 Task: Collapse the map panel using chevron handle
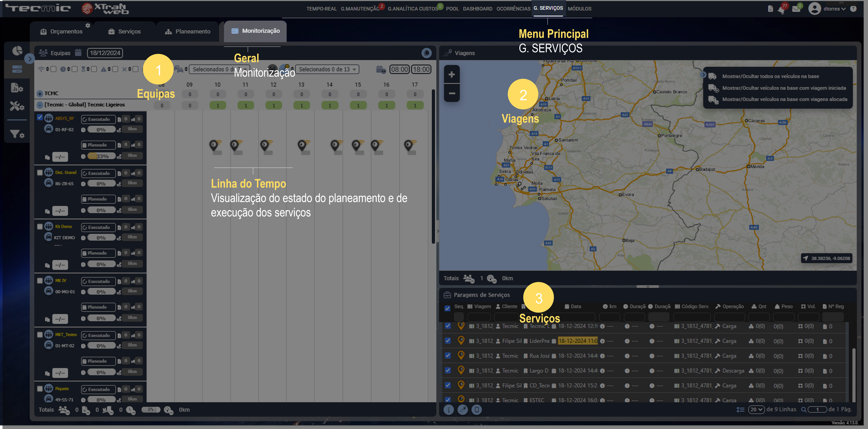648,287
